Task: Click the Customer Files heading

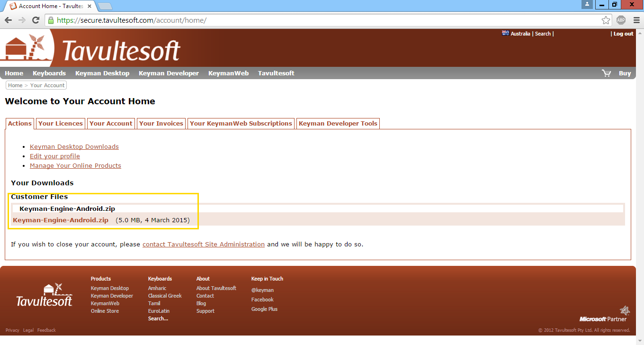Action: pyautogui.click(x=39, y=197)
